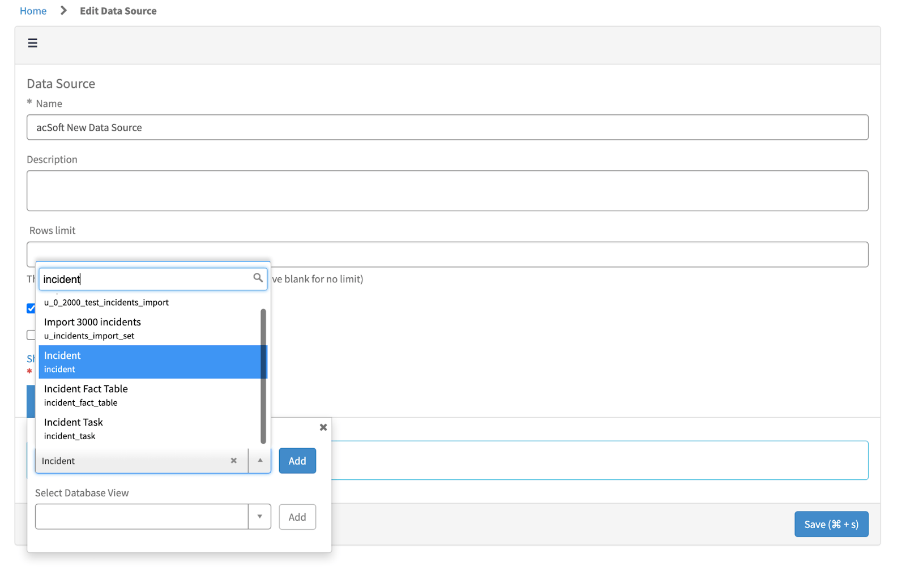Save the data source
906x588 pixels.
831,524
